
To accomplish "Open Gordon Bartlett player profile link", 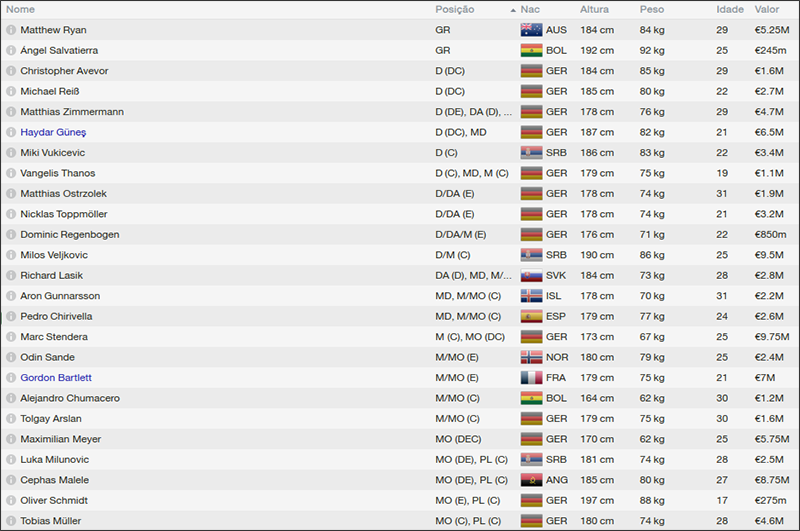I will (56, 378).
